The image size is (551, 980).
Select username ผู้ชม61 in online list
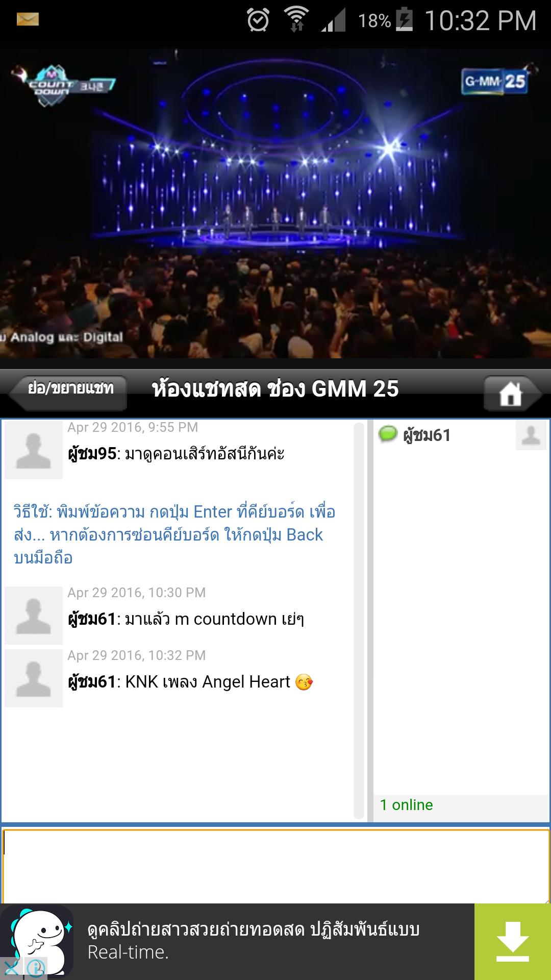(427, 435)
